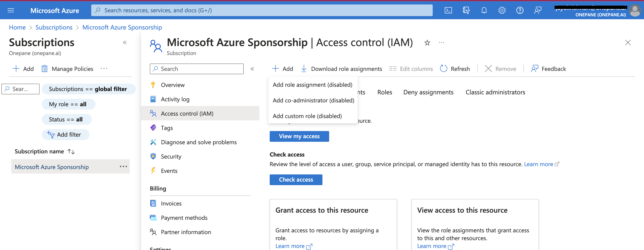Screen dimensions: 644x250
Task: Open Learn more in View access card
Action: tap(435, 246)
